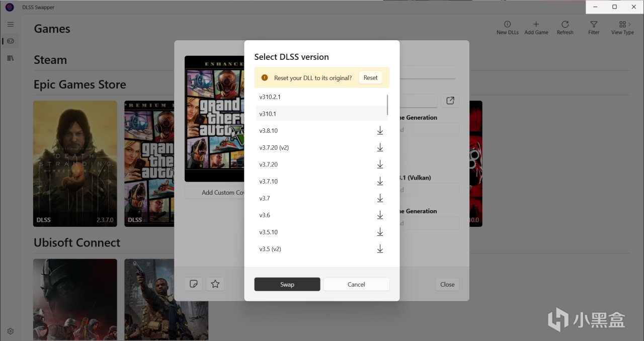The image size is (644, 341).
Task: Click the Swap button
Action: point(287,284)
